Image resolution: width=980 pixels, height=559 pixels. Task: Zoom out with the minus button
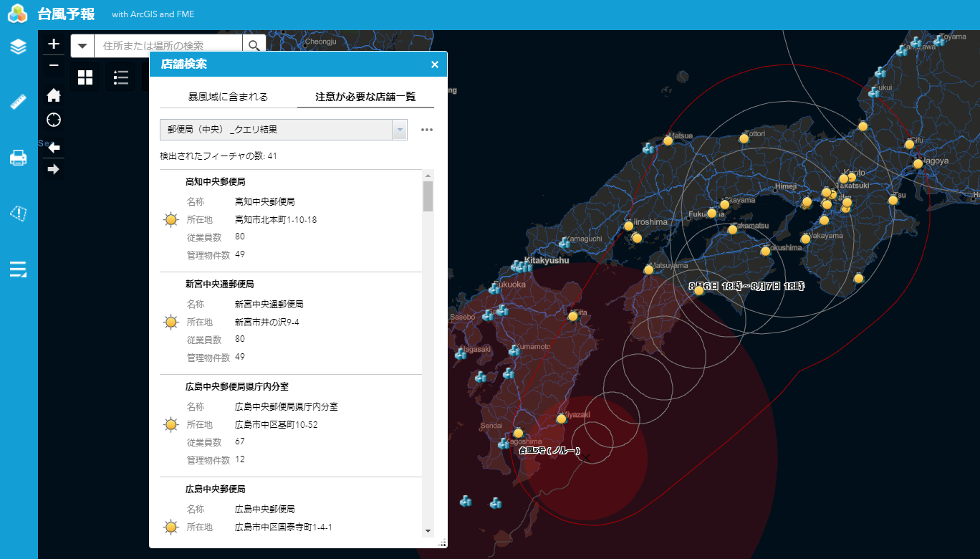click(x=53, y=65)
